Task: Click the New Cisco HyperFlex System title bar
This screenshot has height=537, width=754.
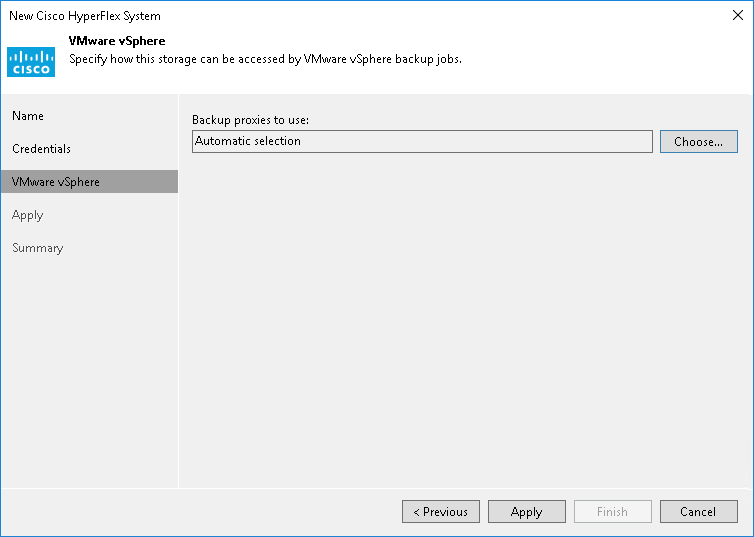Action: [300, 16]
